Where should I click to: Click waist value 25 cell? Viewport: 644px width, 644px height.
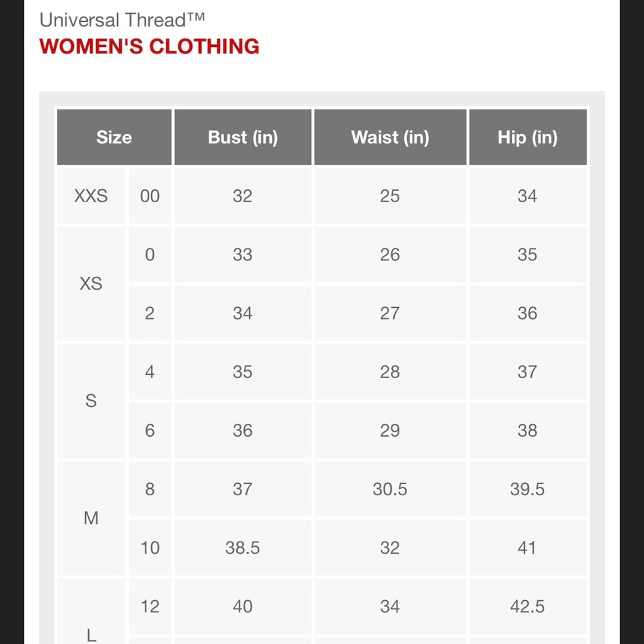[x=390, y=196]
